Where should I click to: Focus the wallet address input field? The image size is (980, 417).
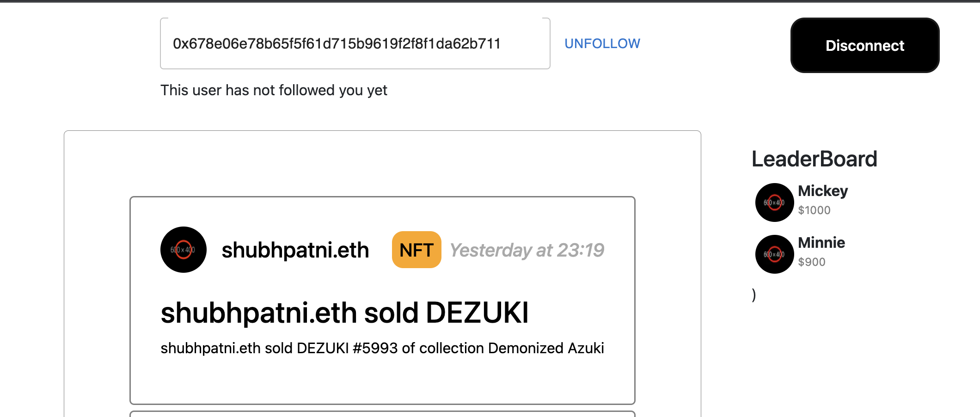click(x=355, y=43)
